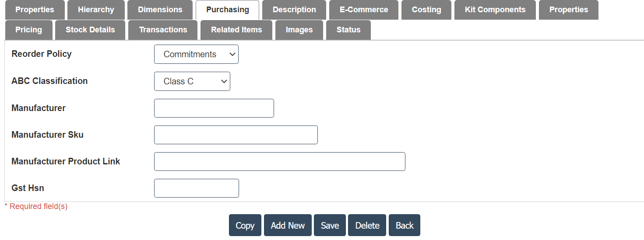Viewport: 644px width, 240px height.
Task: Click the Add New button
Action: pos(288,225)
